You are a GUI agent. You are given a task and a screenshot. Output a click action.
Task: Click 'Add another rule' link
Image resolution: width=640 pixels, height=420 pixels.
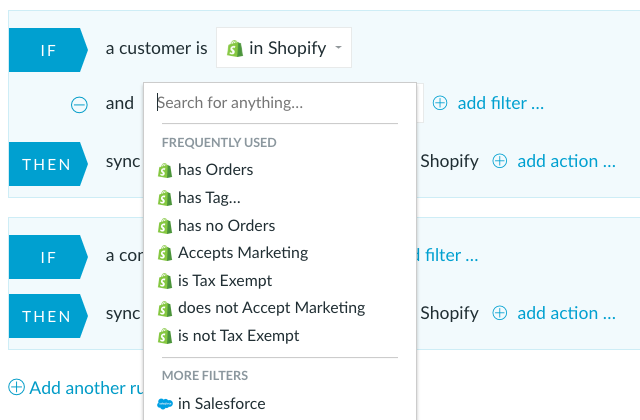click(87, 388)
